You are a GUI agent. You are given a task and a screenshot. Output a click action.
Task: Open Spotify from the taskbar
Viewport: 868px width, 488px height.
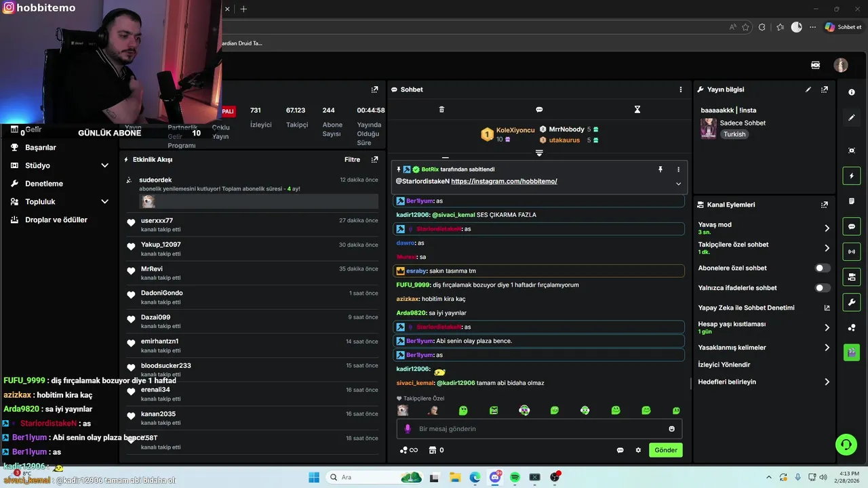click(515, 477)
